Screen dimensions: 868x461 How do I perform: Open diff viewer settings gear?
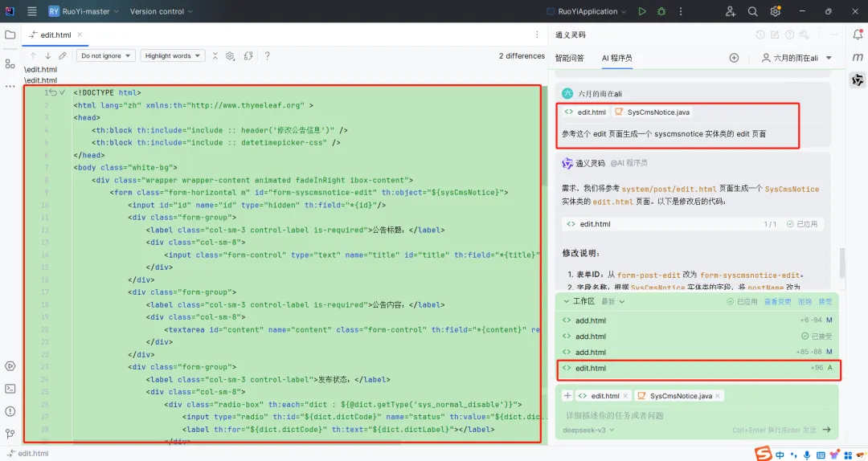tap(231, 56)
